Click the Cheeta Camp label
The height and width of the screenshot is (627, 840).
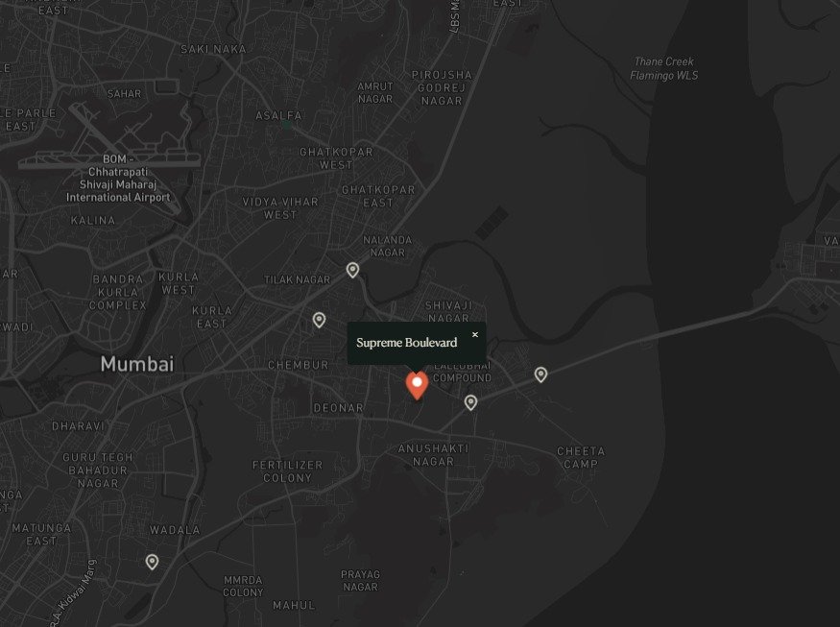tap(580, 455)
